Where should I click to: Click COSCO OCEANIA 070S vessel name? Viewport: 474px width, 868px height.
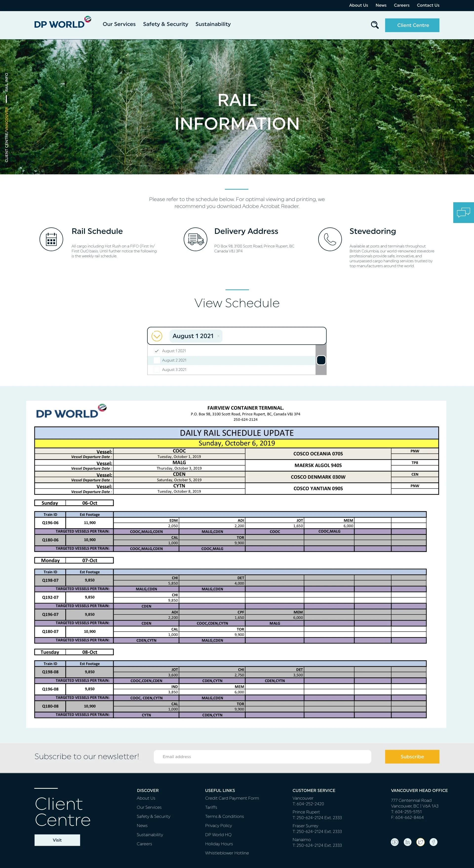point(318,454)
